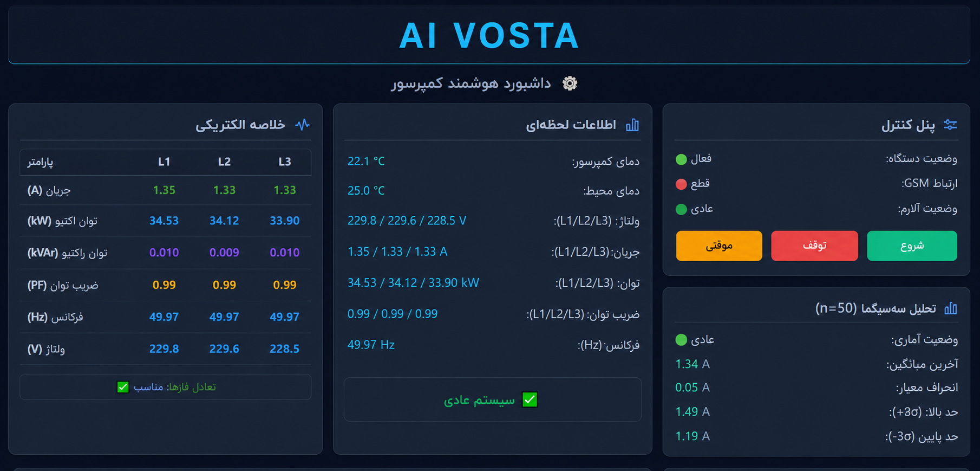The width and height of the screenshot is (980, 471).
Task: Click the L3 column header
Action: click(285, 162)
